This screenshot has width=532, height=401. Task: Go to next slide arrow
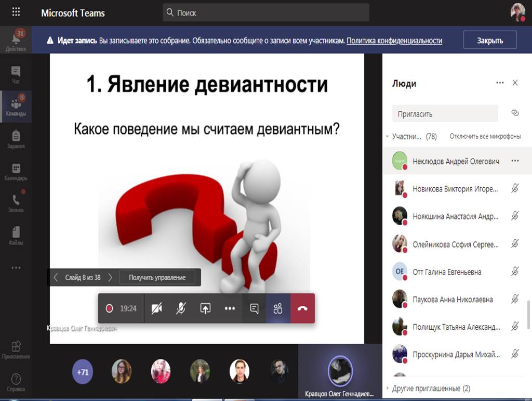(110, 278)
